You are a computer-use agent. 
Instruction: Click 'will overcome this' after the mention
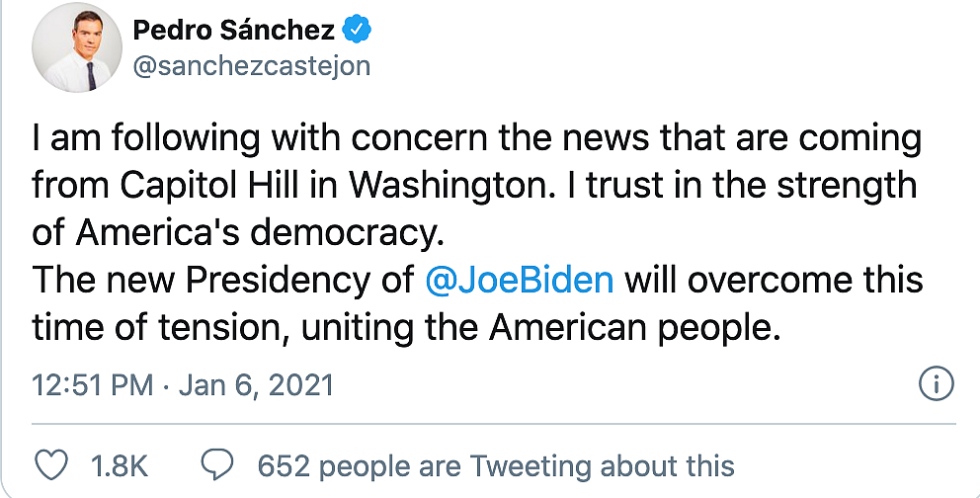pos(774,281)
